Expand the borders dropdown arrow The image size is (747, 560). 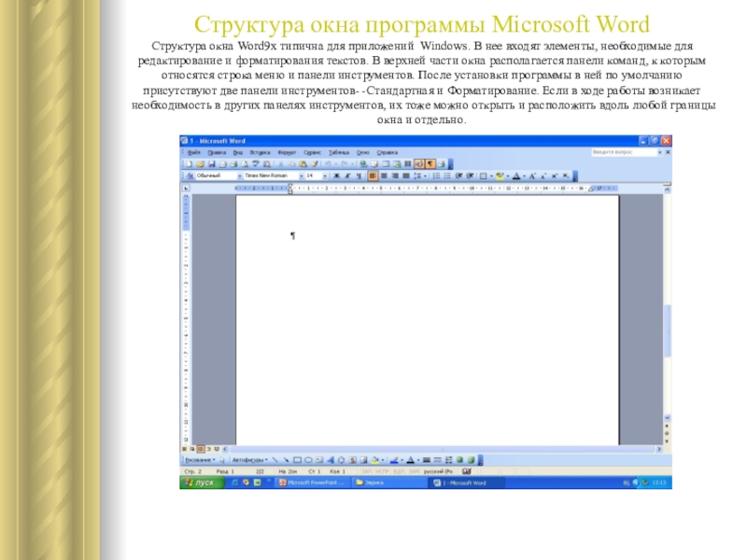(x=491, y=175)
